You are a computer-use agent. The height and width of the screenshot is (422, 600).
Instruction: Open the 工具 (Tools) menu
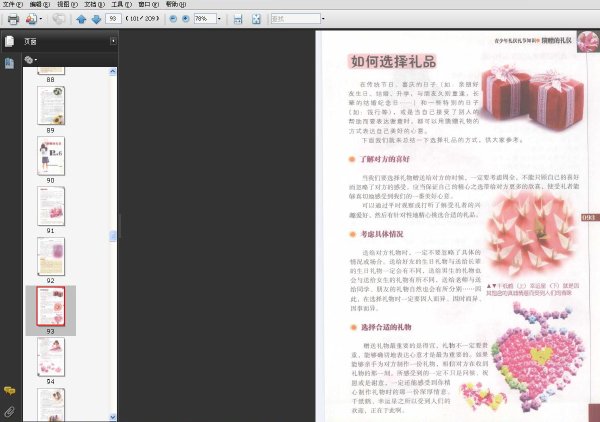pyautogui.click(x=122, y=4)
